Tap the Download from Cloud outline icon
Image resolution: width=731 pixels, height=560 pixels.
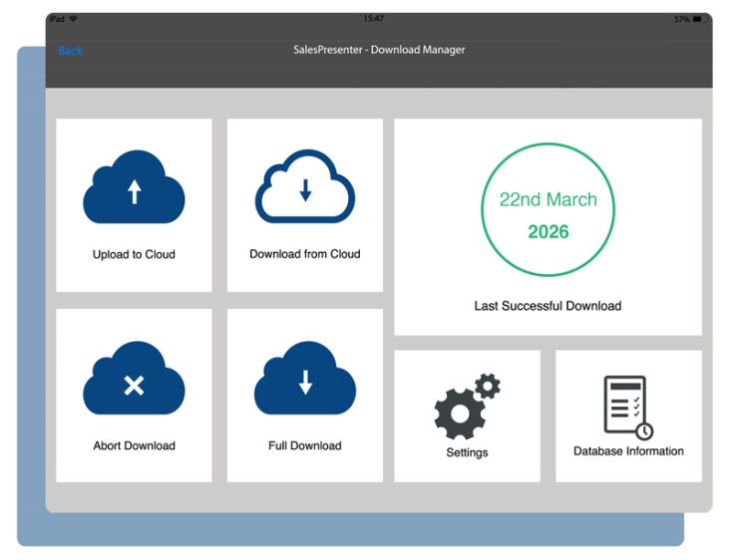pos(305,186)
